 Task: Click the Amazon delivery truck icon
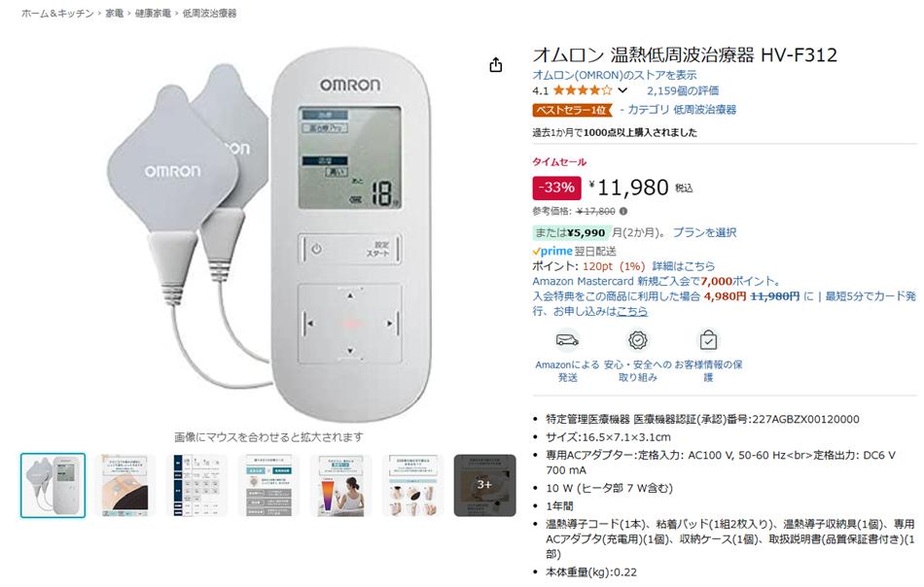pyautogui.click(x=567, y=340)
